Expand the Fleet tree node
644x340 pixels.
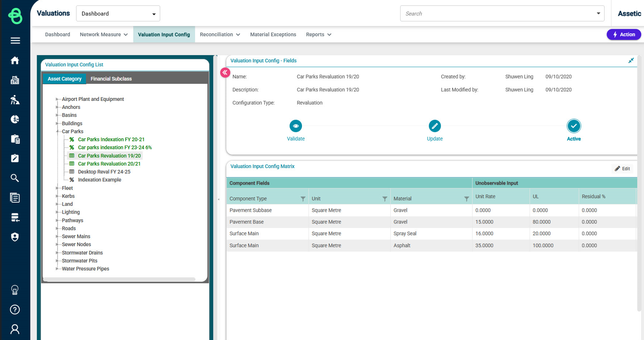(x=57, y=188)
